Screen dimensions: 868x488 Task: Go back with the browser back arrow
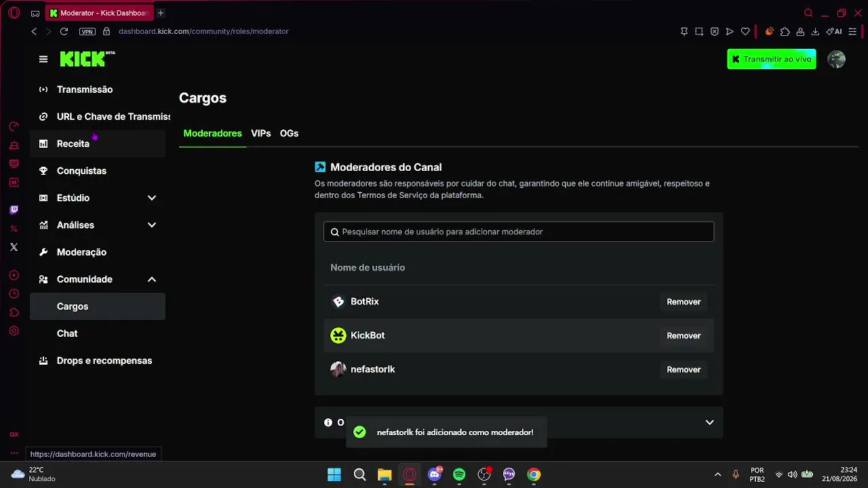[34, 31]
